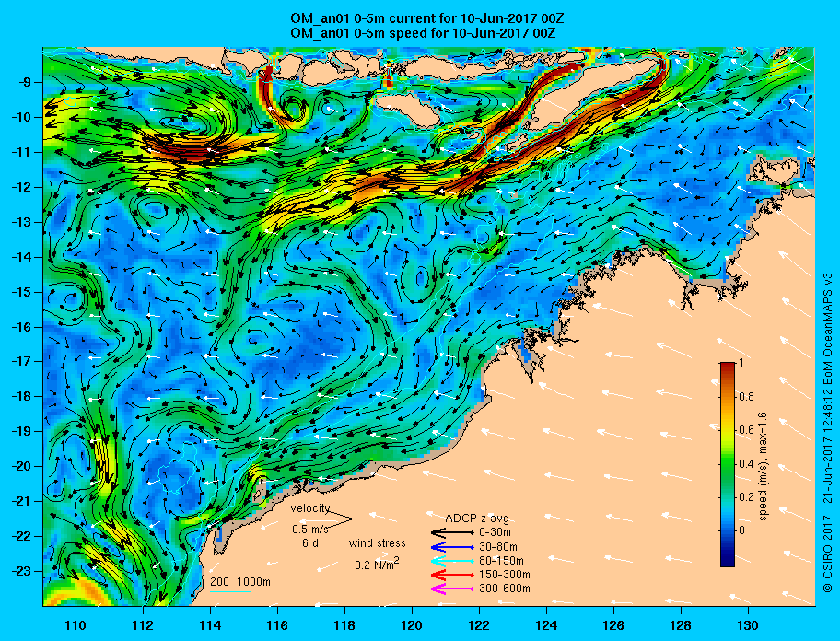Viewport: 840px width, 641px height.
Task: Click the color bar tick label '0.2'
Action: pyautogui.click(x=746, y=497)
